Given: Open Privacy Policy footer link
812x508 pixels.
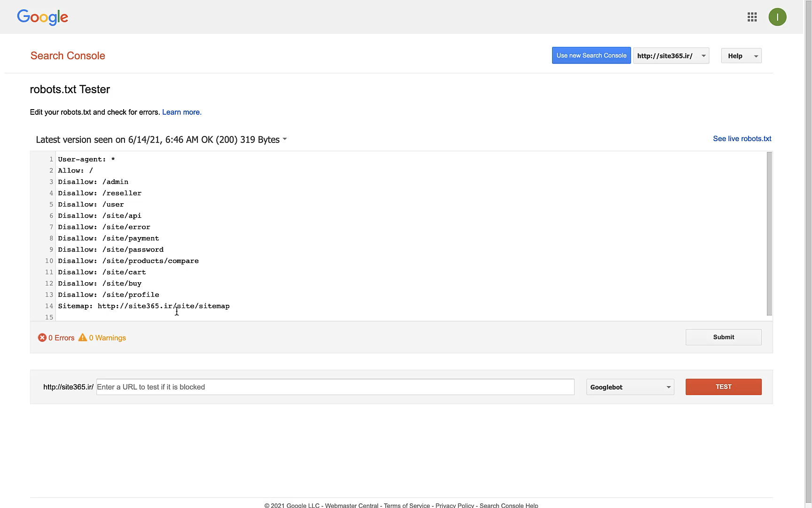Looking at the screenshot, I should tap(454, 505).
